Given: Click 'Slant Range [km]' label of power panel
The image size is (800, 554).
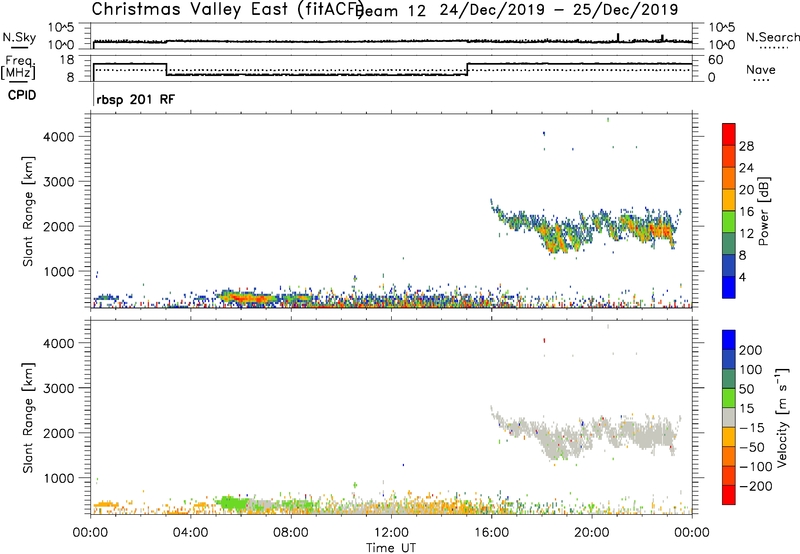Looking at the screenshot, I should [28, 211].
